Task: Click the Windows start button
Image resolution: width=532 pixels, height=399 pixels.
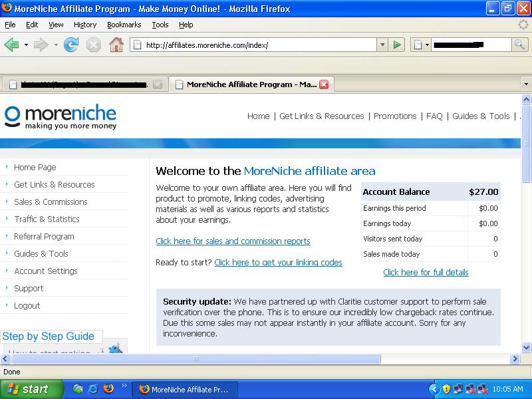Action: [31, 389]
